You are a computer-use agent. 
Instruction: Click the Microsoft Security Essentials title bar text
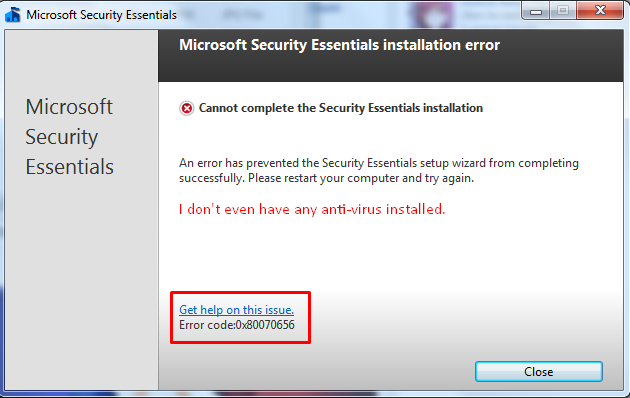(101, 15)
